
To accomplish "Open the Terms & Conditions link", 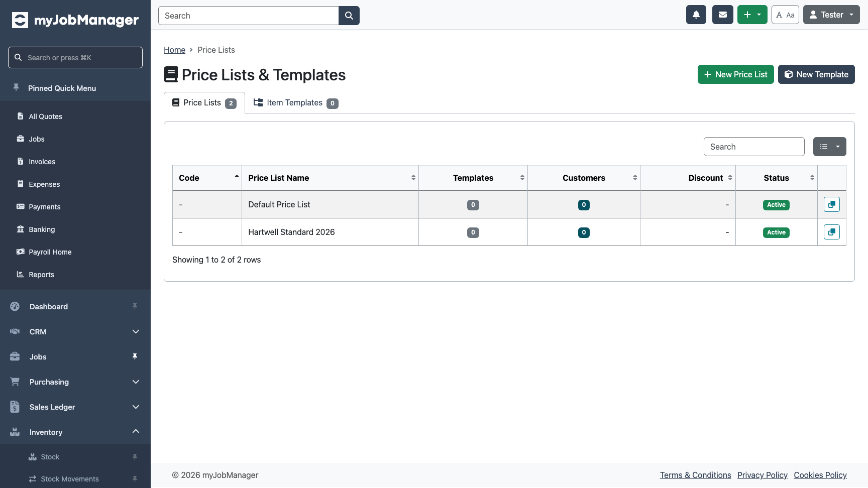I will click(695, 475).
